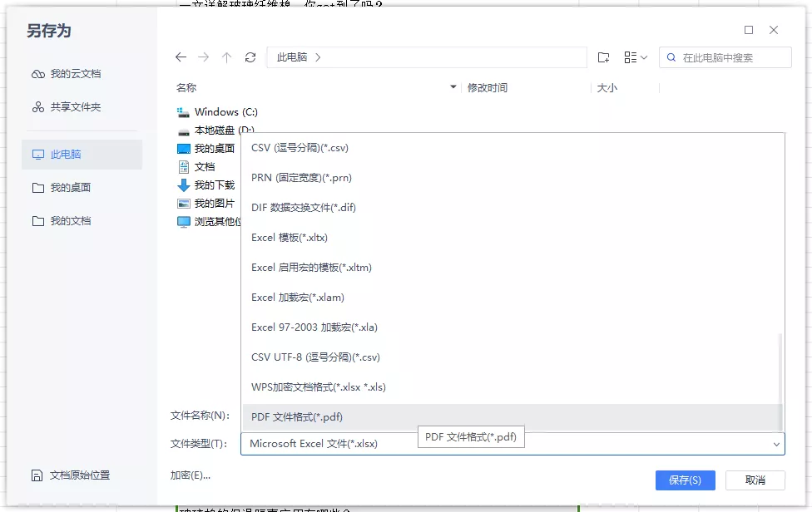This screenshot has height=512, width=812.
Task: Choose PDF 文件格式(*.pdf) file type
Action: 512,417
